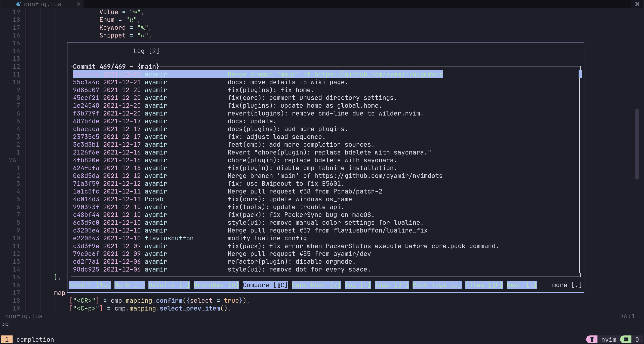
Task: Click the pink person icon beside nvim
Action: 592,339
